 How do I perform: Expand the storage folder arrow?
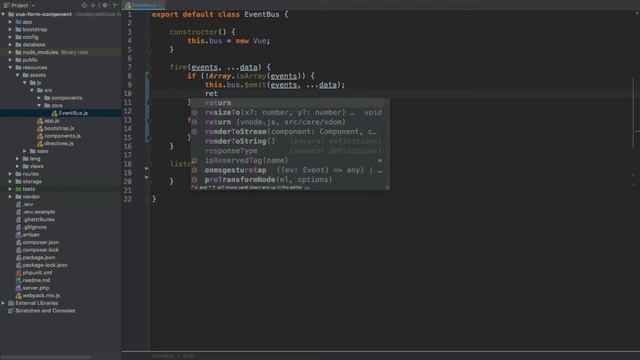click(x=11, y=181)
